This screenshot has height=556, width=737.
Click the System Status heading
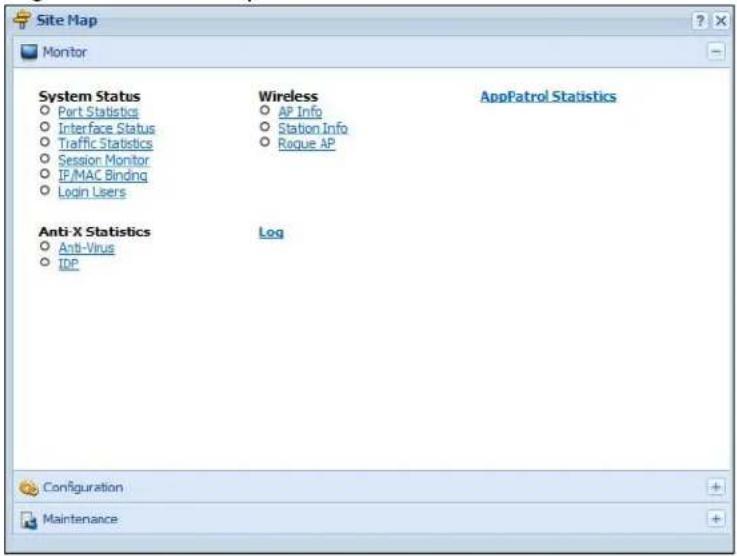point(89,96)
